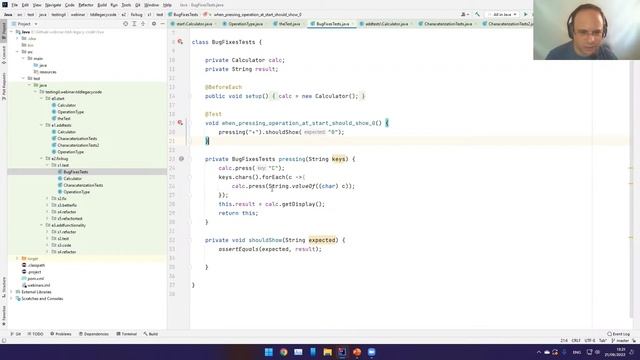
Task: Collapse the e0.start package node
Action: click(42, 98)
